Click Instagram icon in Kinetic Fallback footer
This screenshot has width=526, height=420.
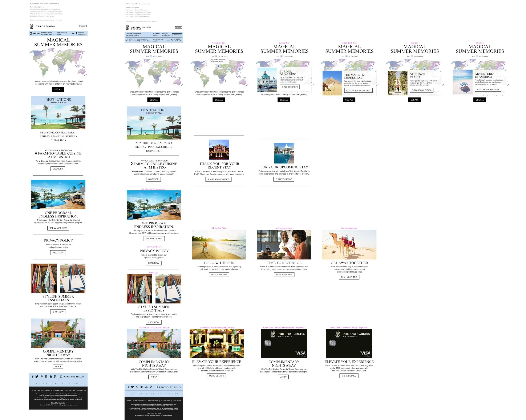46,376
